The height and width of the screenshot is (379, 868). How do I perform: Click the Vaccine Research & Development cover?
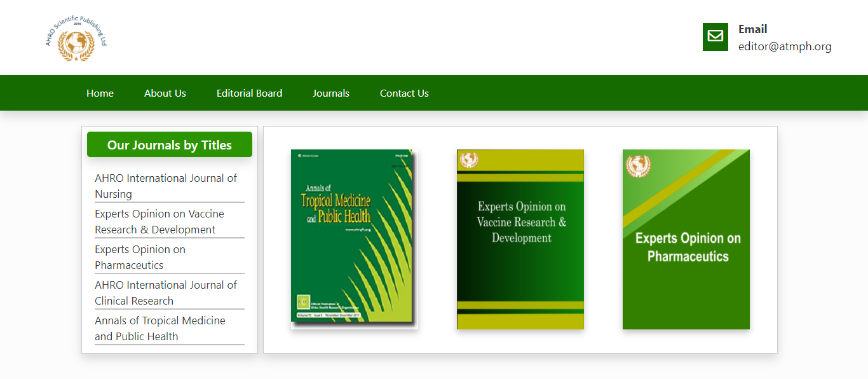coord(520,239)
